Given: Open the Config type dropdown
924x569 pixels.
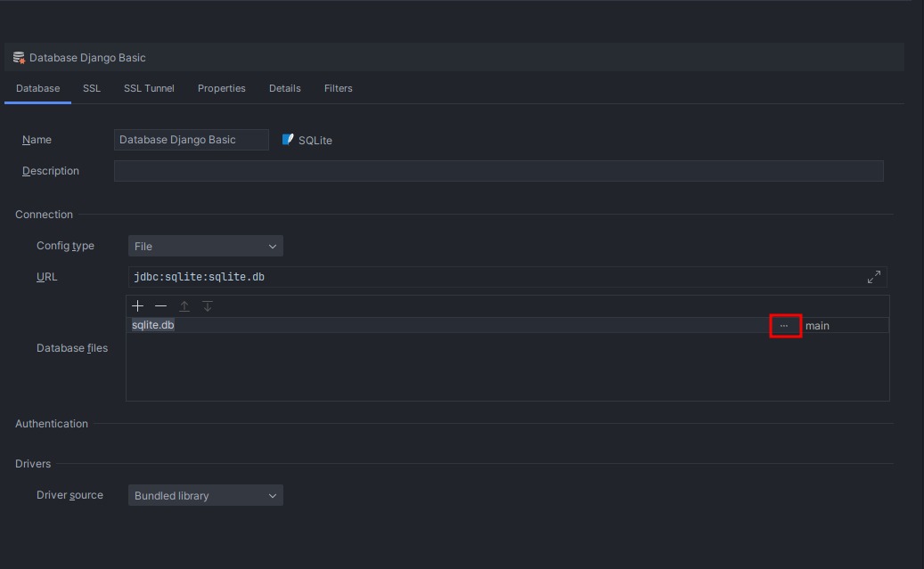Looking at the screenshot, I should [206, 247].
